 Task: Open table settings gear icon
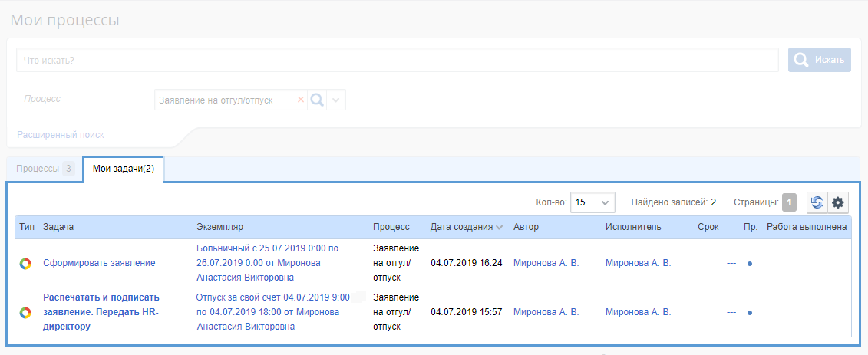tap(838, 202)
